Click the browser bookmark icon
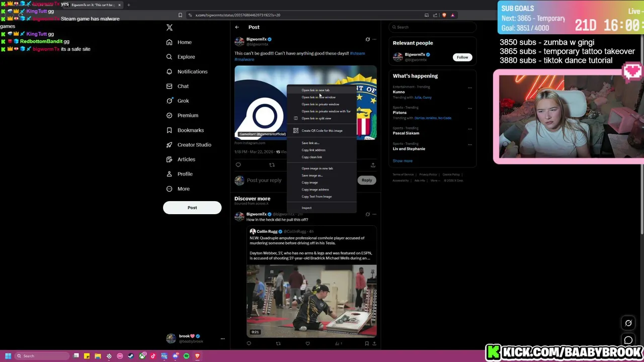This screenshot has width=644, height=362. pos(180,15)
